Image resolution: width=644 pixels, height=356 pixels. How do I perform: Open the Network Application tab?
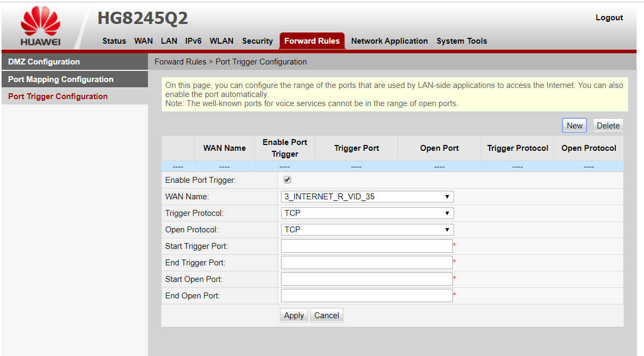(x=389, y=41)
